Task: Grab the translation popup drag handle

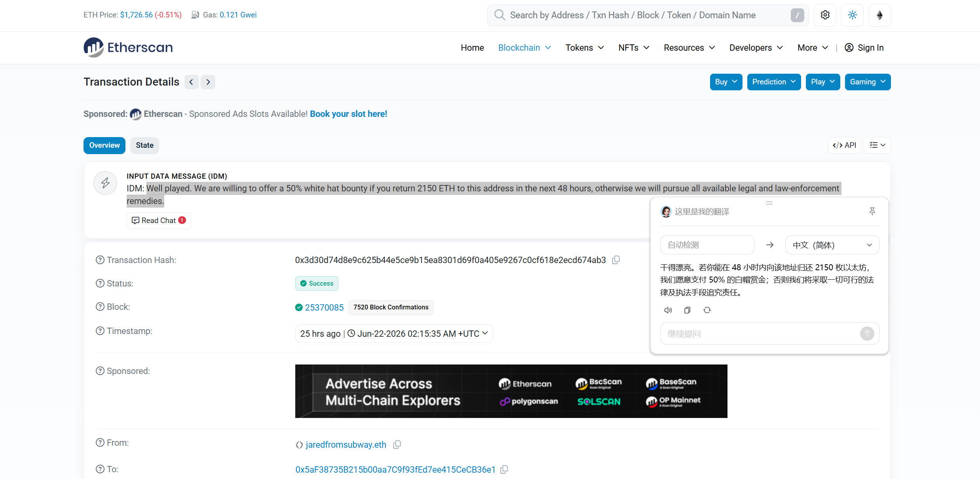Action: point(769,203)
